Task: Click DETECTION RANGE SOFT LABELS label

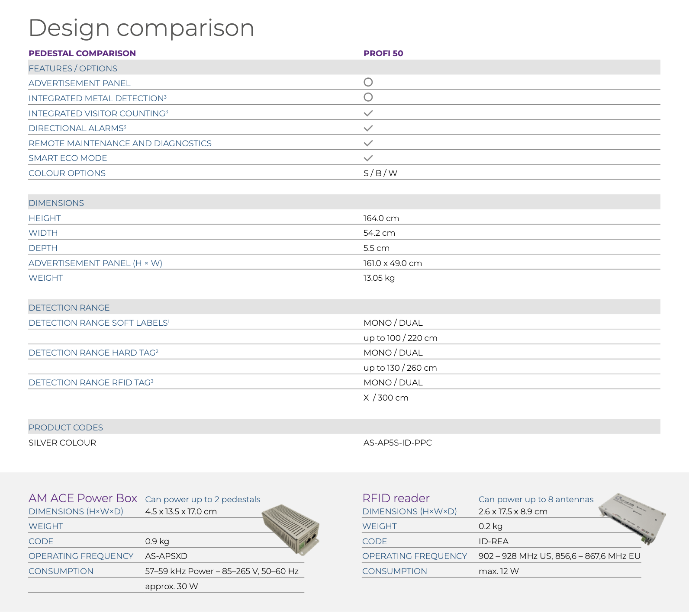Action: (99, 323)
